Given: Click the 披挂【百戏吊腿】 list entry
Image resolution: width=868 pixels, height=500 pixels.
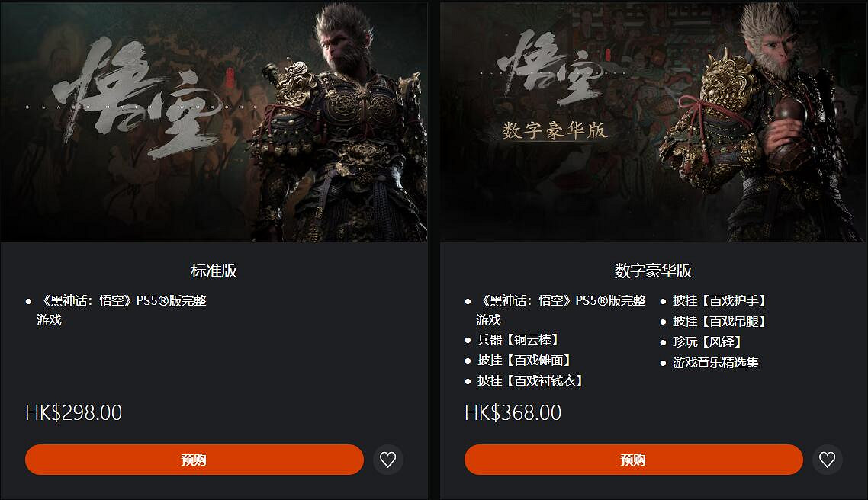Looking at the screenshot, I should click(719, 322).
